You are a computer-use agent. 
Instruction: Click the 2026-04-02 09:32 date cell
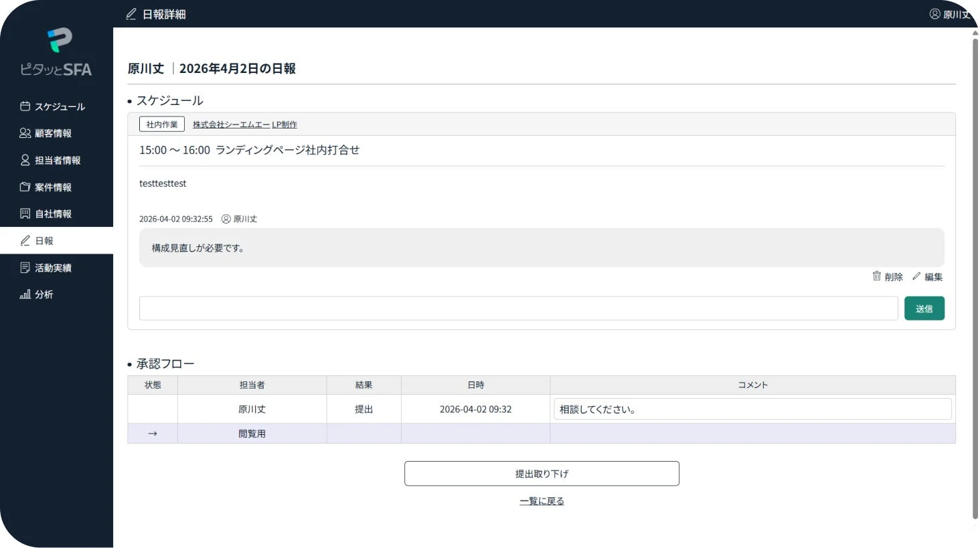(476, 409)
